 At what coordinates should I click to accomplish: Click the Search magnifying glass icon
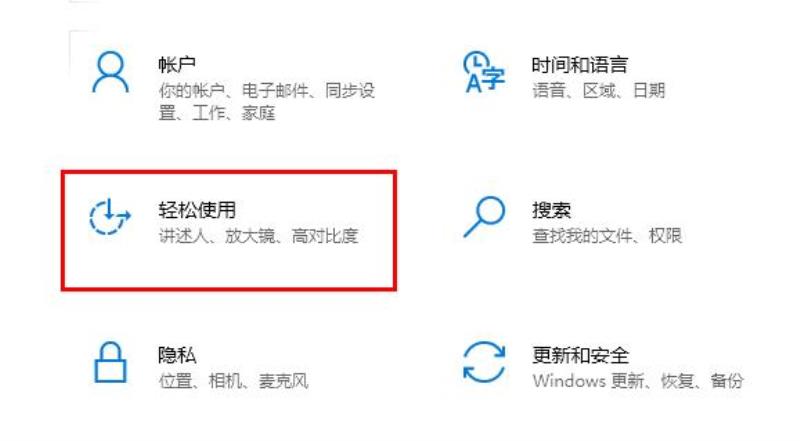484,217
